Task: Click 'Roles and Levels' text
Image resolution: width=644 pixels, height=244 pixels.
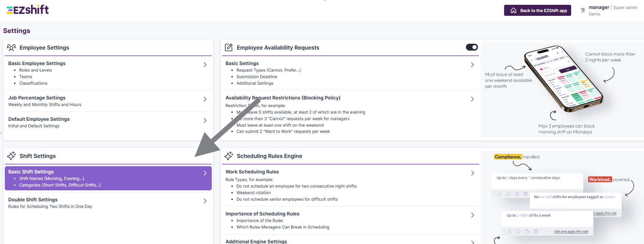Action: pyautogui.click(x=35, y=70)
